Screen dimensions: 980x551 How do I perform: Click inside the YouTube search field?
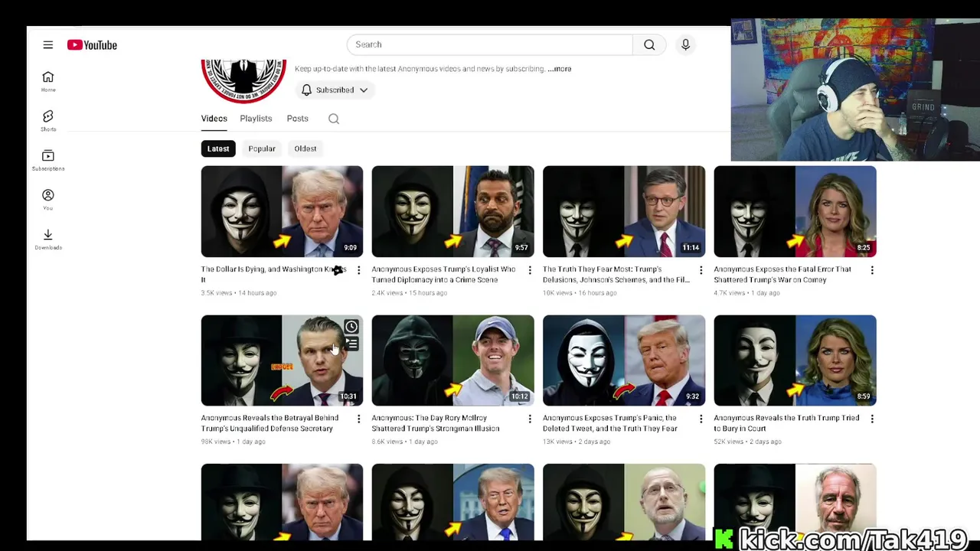pos(490,44)
